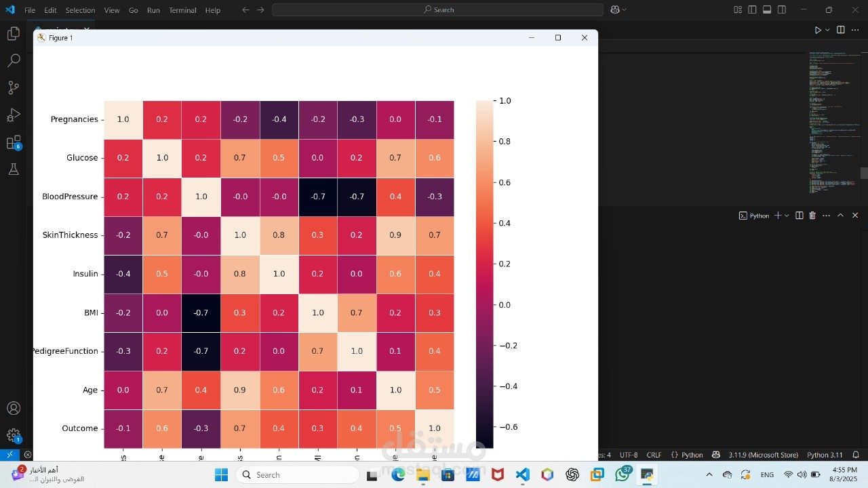
Task: Toggle the secondary side bar
Action: [x=782, y=9]
